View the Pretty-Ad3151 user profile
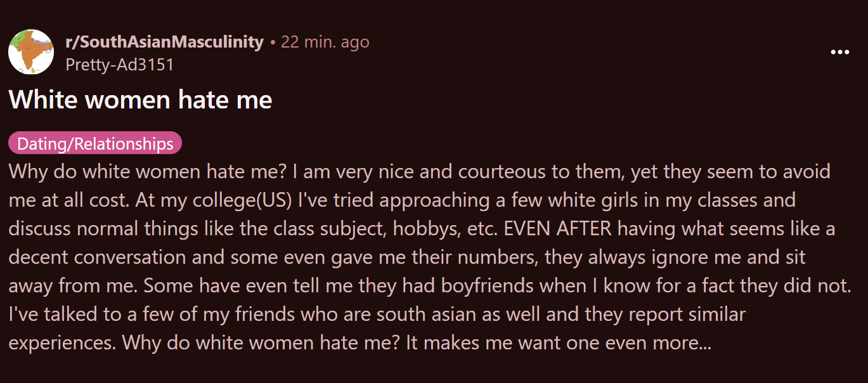The image size is (868, 383). [119, 64]
